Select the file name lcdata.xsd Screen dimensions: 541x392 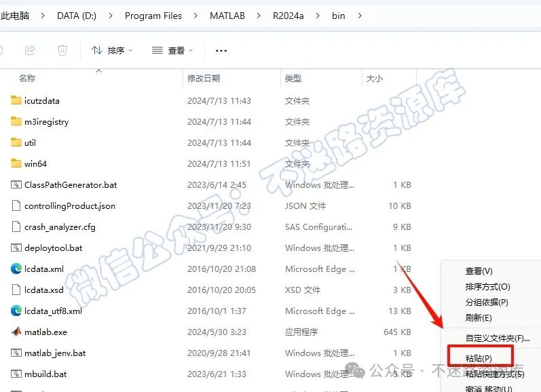[44, 290]
